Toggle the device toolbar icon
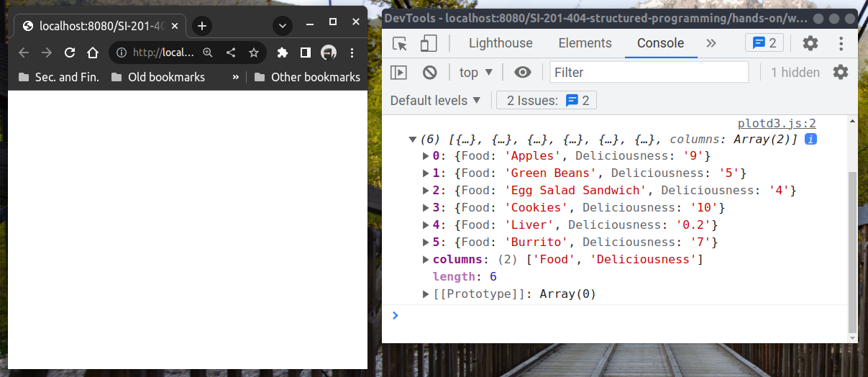Viewport: 868px width, 377px height. [x=429, y=44]
